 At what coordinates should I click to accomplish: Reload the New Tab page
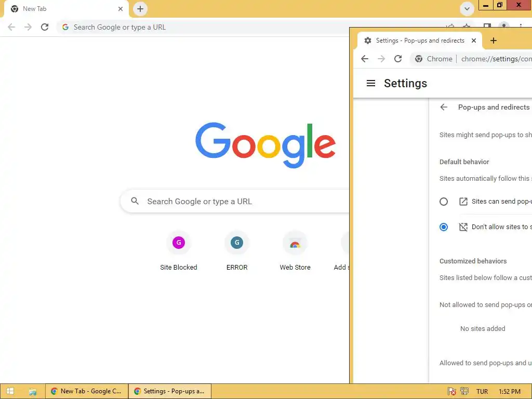tap(45, 27)
